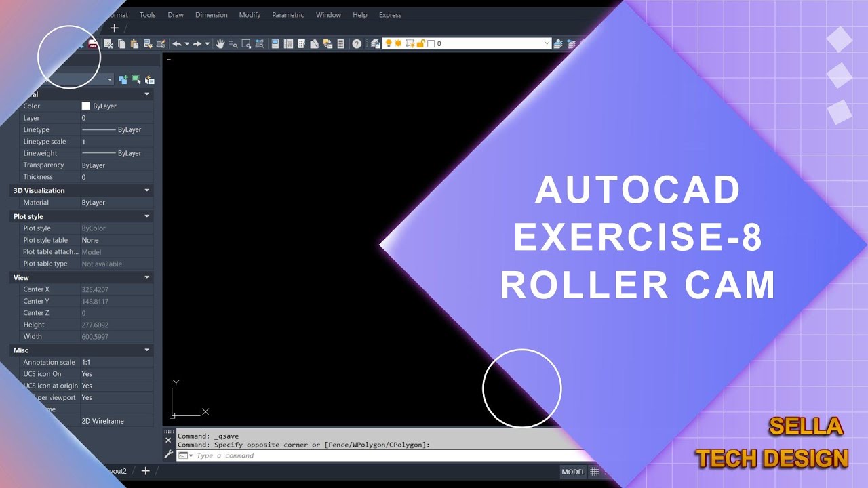Undo the last action
This screenshot has height=488, width=868.
click(x=177, y=44)
